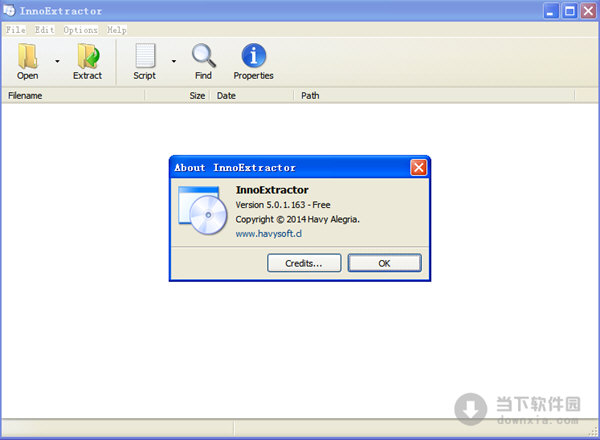Maximize the InnoExtractor main window
Screen dimensions: 600x440
(x=570, y=11)
